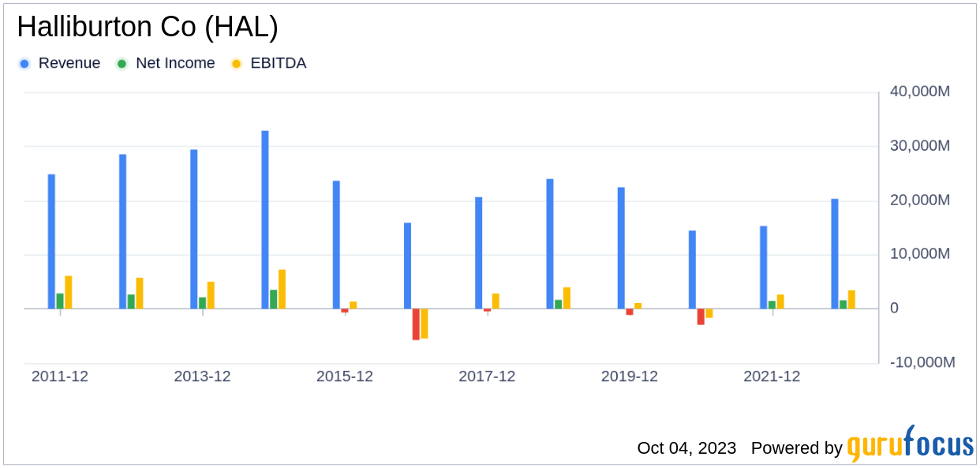Click the 2021-12 axis label

[772, 376]
